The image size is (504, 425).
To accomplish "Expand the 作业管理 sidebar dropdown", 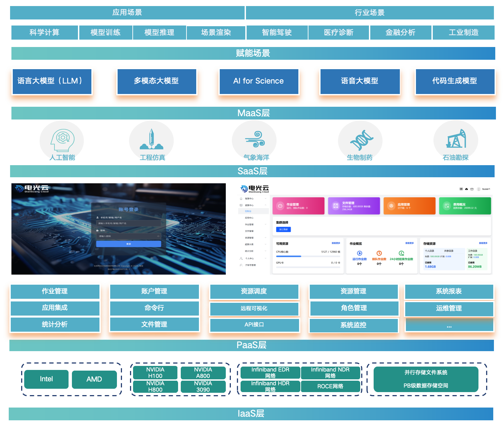I will pyautogui.click(x=250, y=225).
